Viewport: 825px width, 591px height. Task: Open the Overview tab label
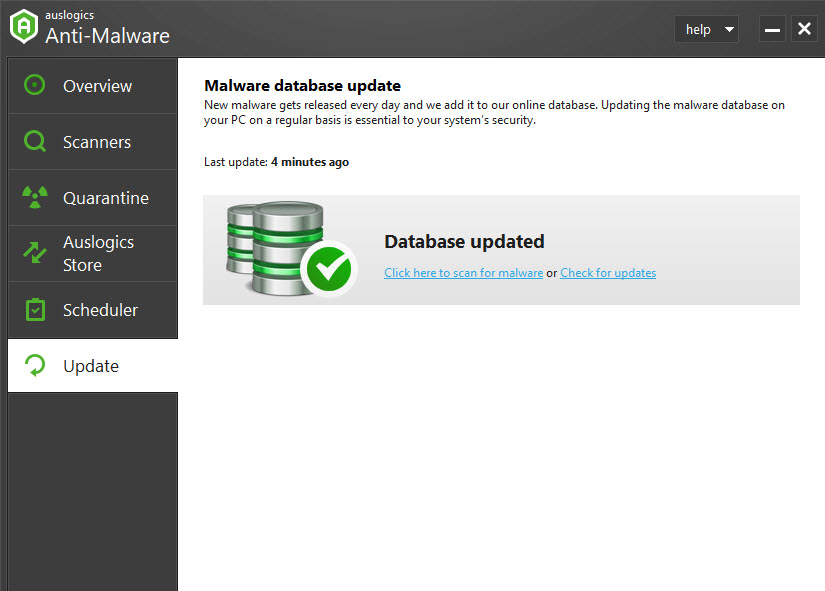[x=97, y=86]
